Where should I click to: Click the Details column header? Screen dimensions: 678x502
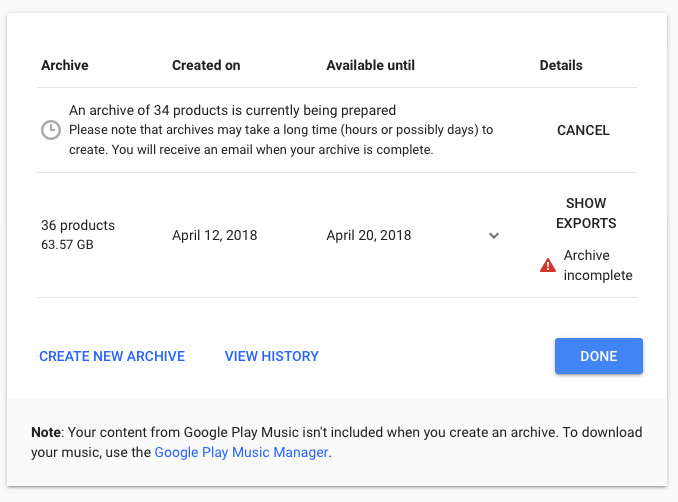click(560, 65)
